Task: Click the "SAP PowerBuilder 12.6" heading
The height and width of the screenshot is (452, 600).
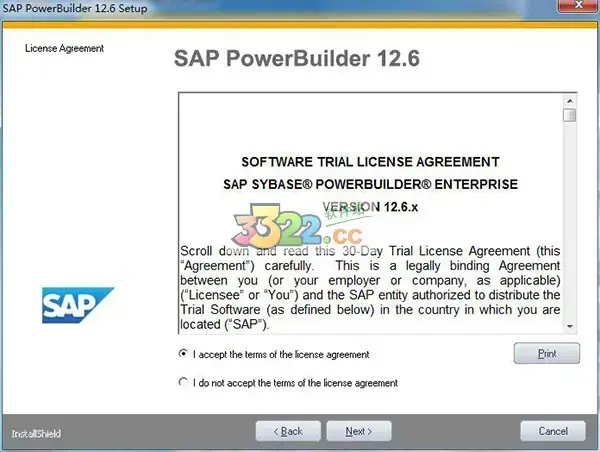Action: (297, 59)
